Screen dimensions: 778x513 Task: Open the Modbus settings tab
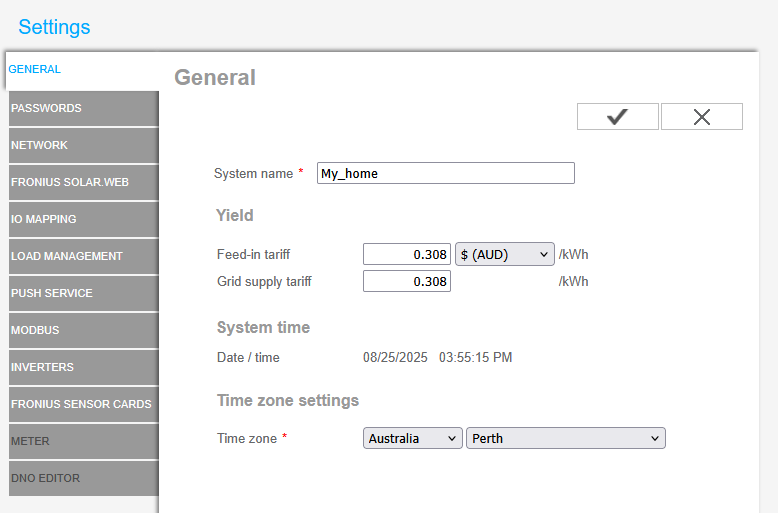83,330
